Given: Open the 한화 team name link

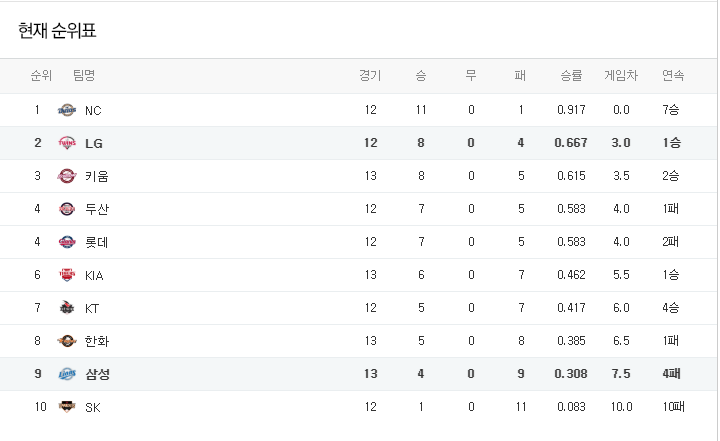Looking at the screenshot, I should click(97, 341).
